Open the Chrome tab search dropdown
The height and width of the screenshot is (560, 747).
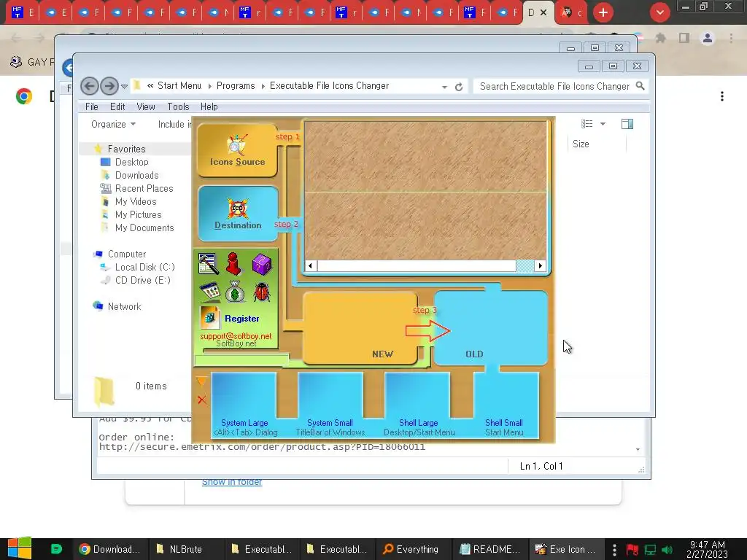pos(659,12)
